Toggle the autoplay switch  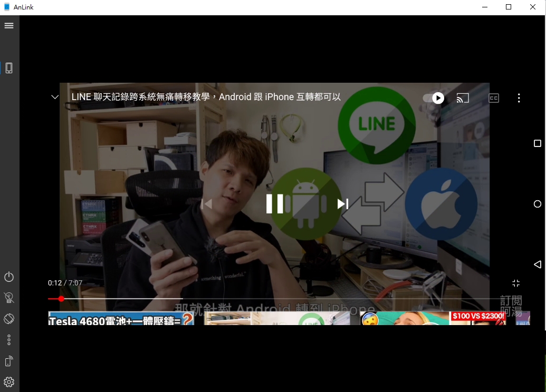tap(434, 98)
